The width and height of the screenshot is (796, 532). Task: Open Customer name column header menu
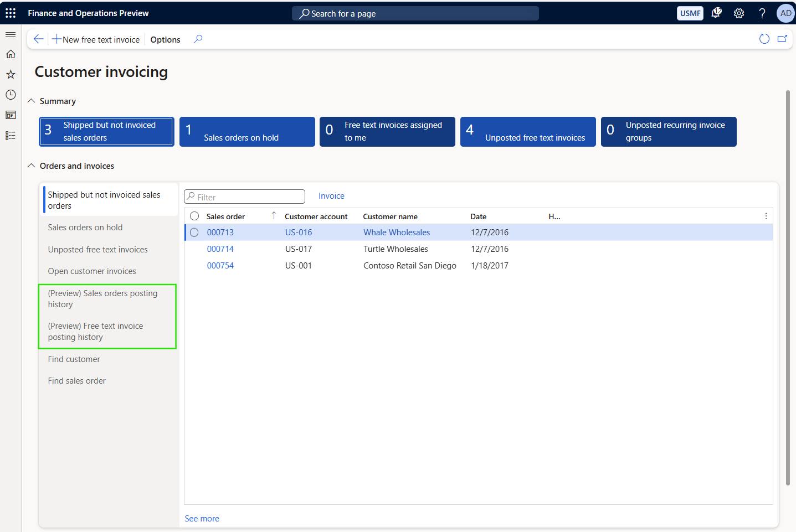pos(391,216)
